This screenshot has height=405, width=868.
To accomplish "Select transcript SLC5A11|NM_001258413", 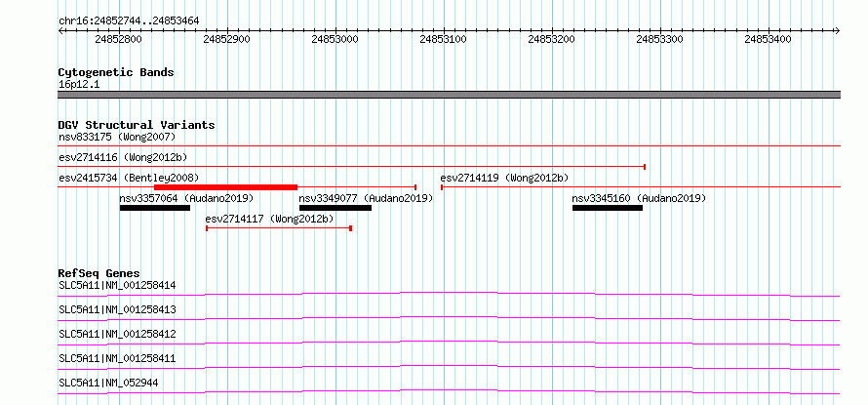I will pos(117,309).
